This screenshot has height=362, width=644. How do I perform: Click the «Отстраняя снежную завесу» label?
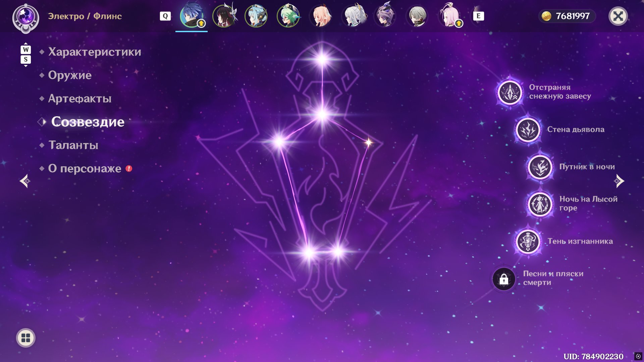pos(560,92)
